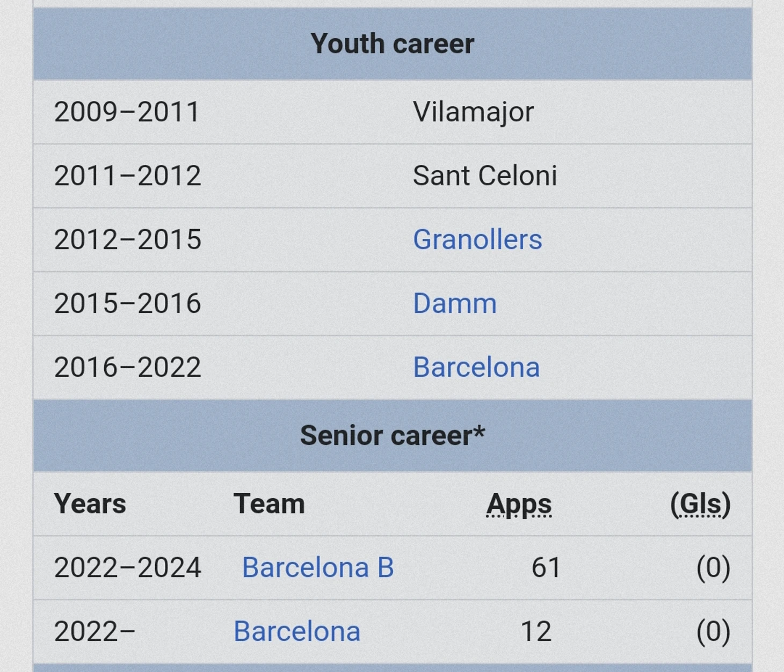This screenshot has width=784, height=672.
Task: Open the Barcelona B team link
Action: click(318, 567)
